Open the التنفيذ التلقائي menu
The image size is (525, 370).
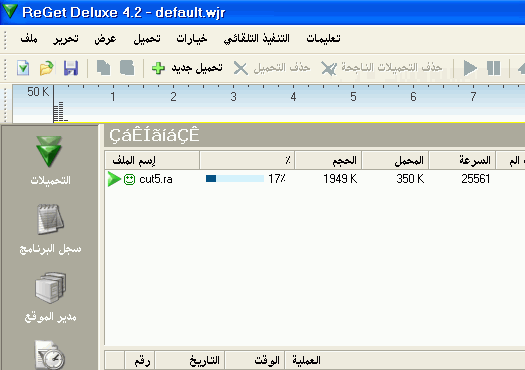click(256, 39)
